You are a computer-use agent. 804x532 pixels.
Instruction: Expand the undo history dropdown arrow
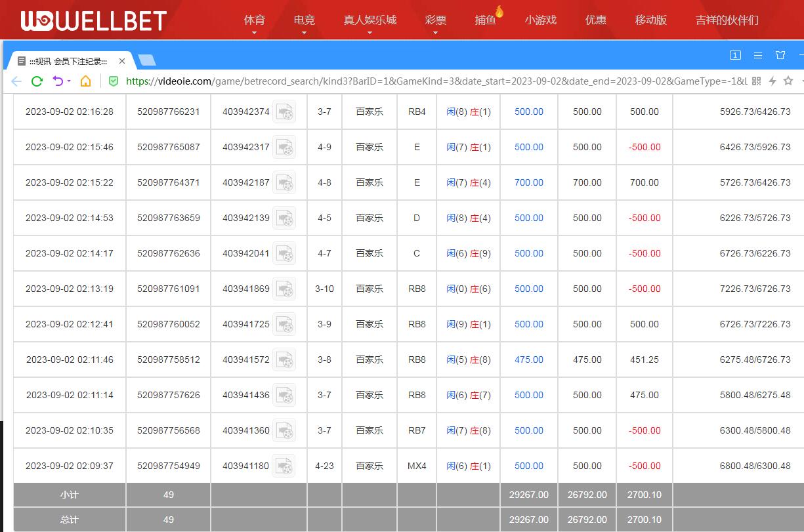(x=69, y=82)
